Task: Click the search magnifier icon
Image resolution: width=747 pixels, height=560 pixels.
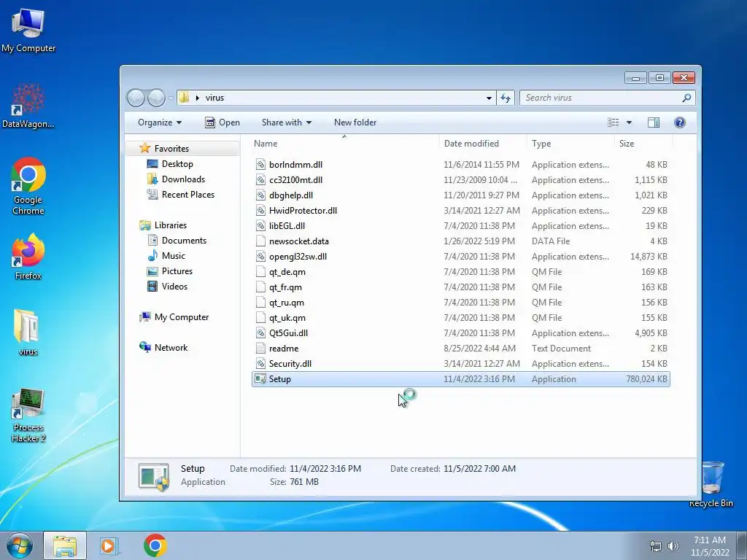Action: (686, 98)
